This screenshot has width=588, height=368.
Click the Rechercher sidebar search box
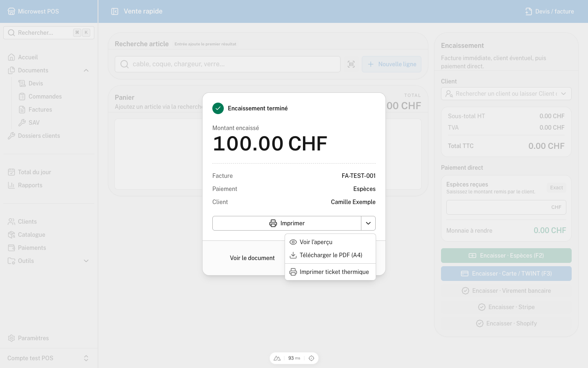(x=49, y=33)
